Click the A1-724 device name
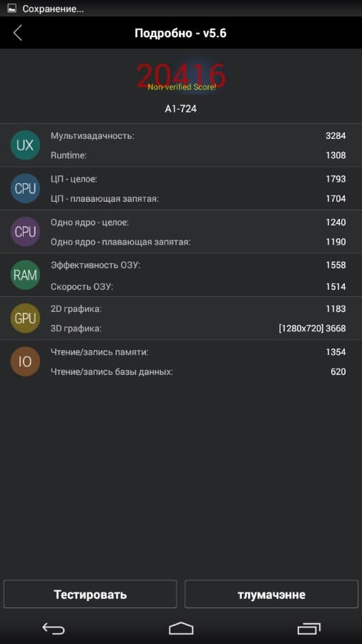Viewport: 362px width, 644px height. pyautogui.click(x=181, y=109)
